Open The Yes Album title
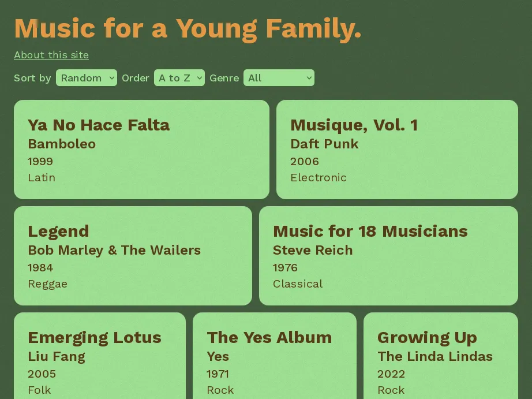This screenshot has width=532, height=399. [269, 337]
